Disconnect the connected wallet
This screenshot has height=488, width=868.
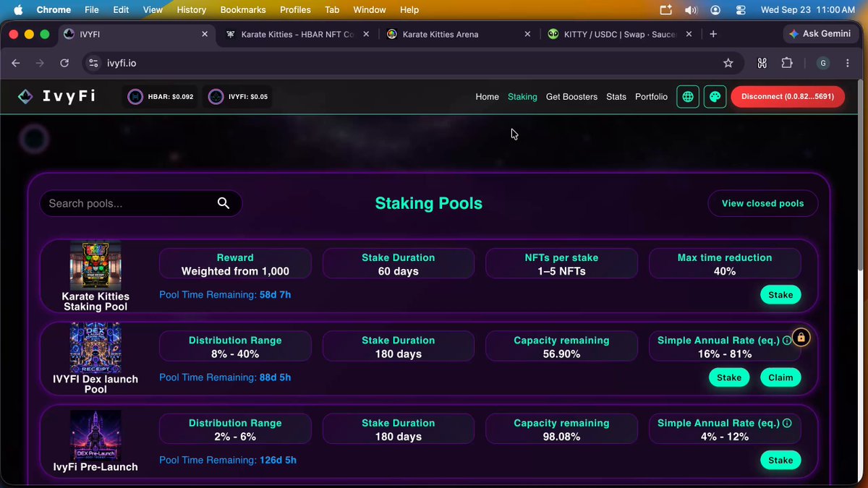point(788,97)
